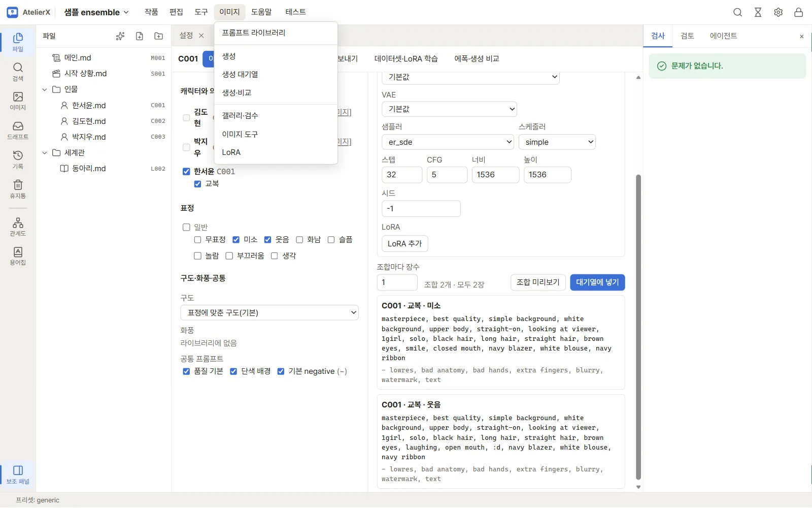Check the 무표정 expression checkbox

click(x=198, y=240)
